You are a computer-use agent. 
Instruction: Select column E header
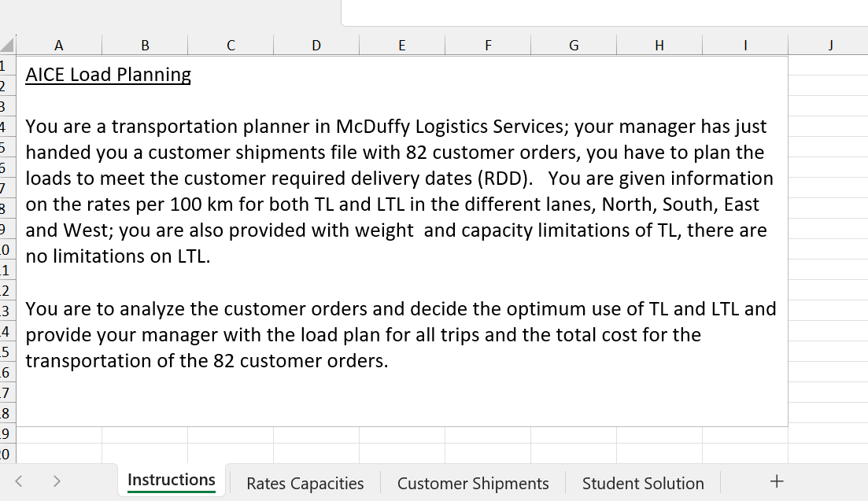402,45
